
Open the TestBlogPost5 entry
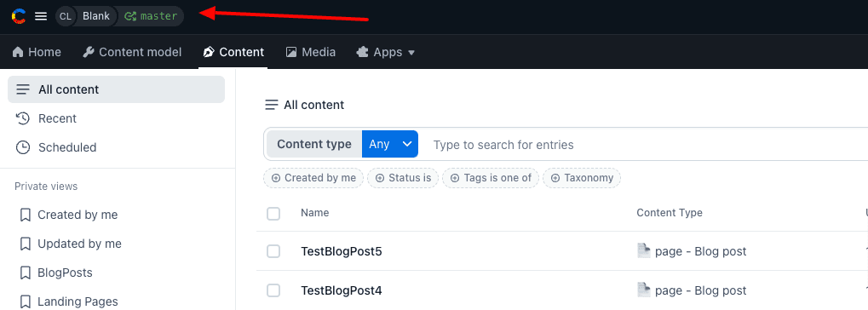point(342,251)
